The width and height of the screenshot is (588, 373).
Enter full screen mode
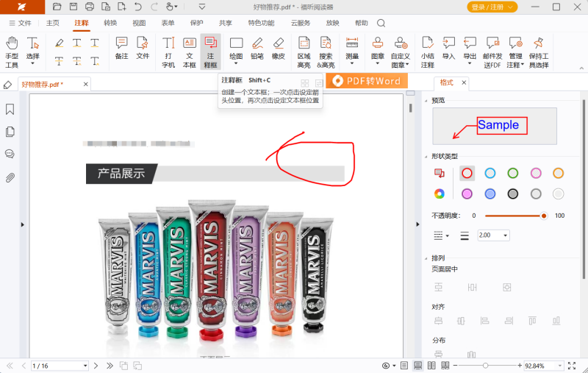coord(572,366)
